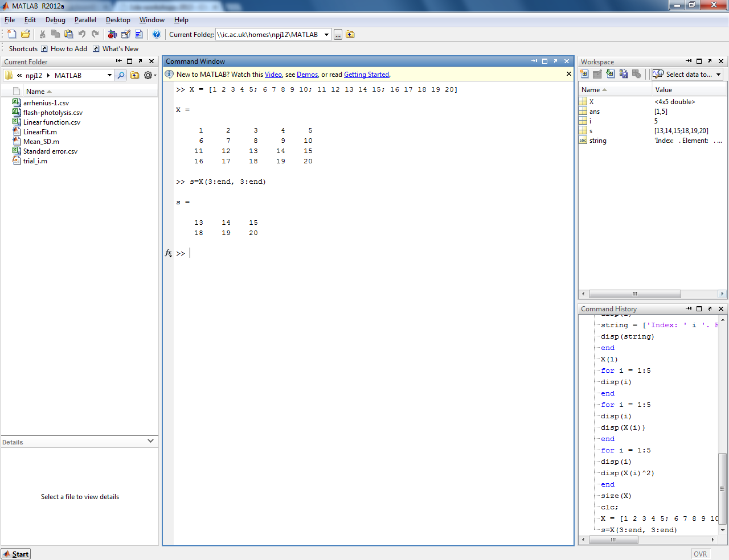
Task: Expand the Current Folder path dropdown
Action: (x=327, y=35)
